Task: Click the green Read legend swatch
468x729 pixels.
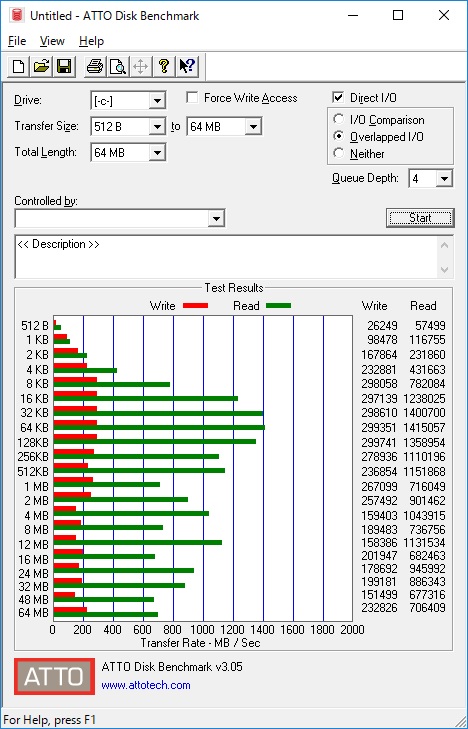Action: [x=278, y=306]
